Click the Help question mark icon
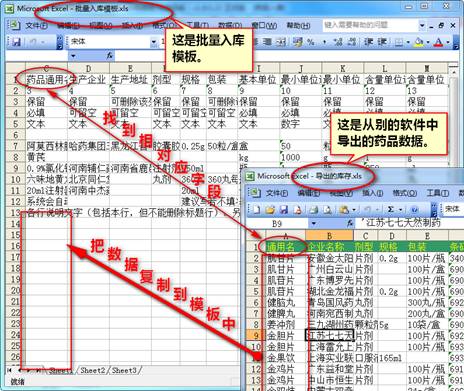 click(414, 210)
